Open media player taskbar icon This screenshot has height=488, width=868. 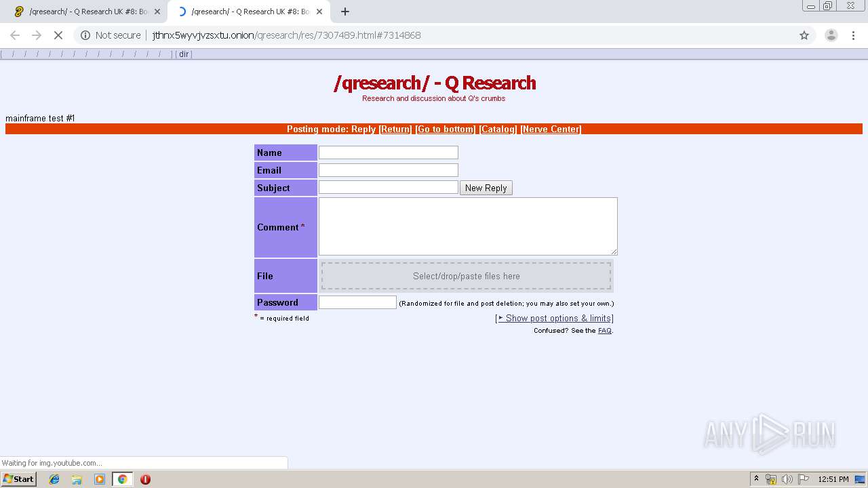(x=100, y=479)
